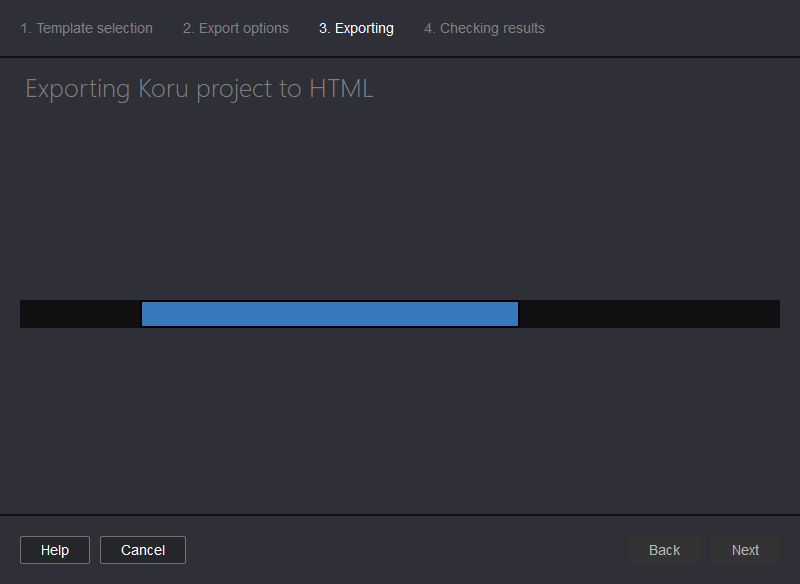The image size is (800, 584).
Task: Return to previous step via Back
Action: (x=663, y=549)
